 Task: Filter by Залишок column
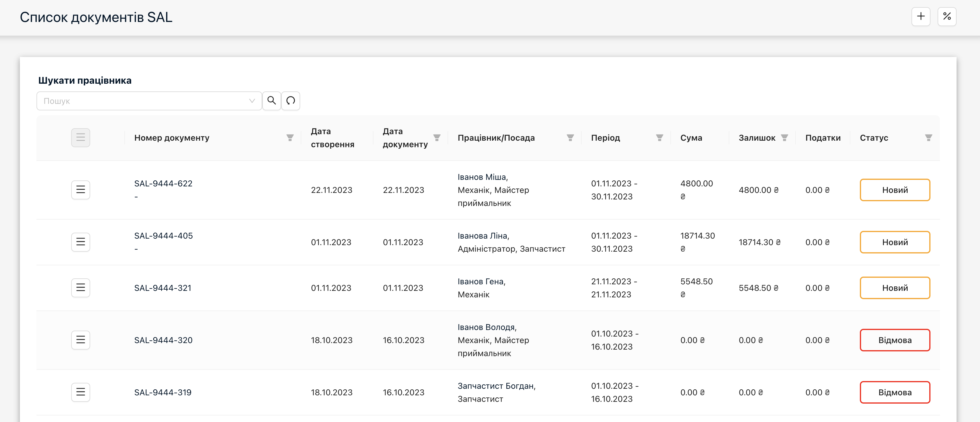point(785,138)
